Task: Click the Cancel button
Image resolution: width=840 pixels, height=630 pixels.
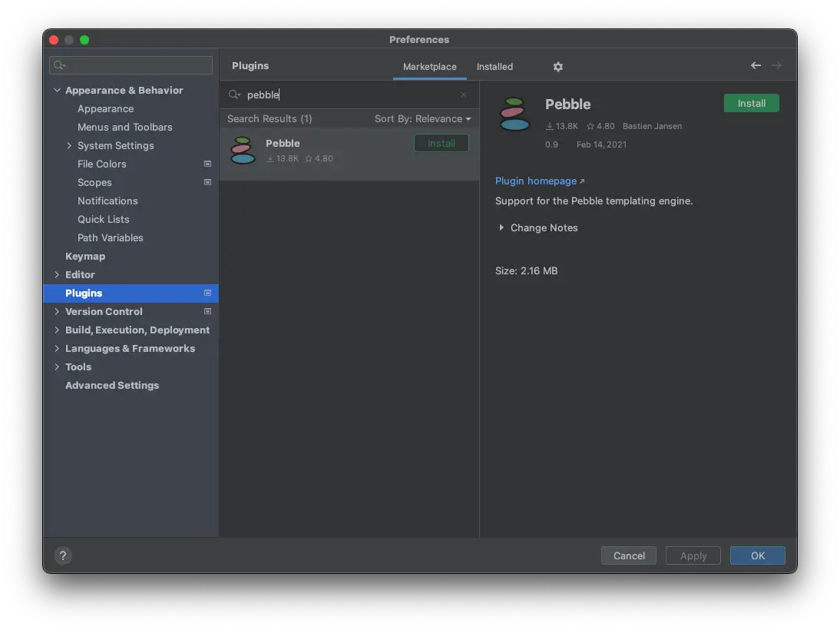Action: click(x=628, y=555)
